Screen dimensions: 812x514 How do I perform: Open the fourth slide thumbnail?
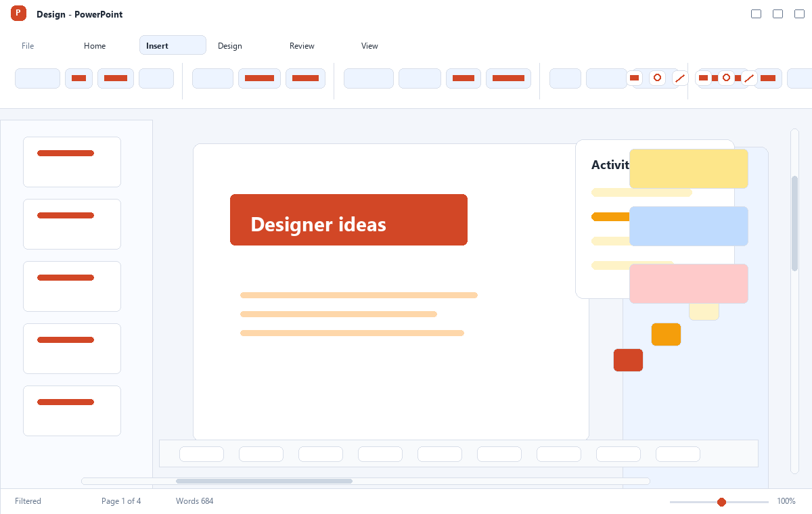72,348
